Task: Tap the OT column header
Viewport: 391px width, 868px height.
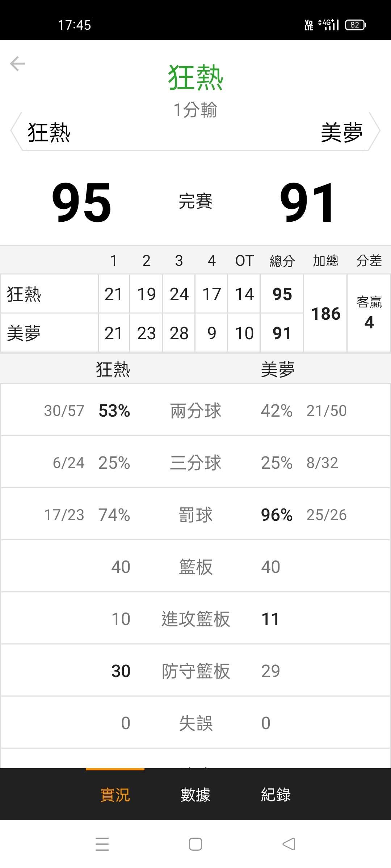Action: point(244,260)
